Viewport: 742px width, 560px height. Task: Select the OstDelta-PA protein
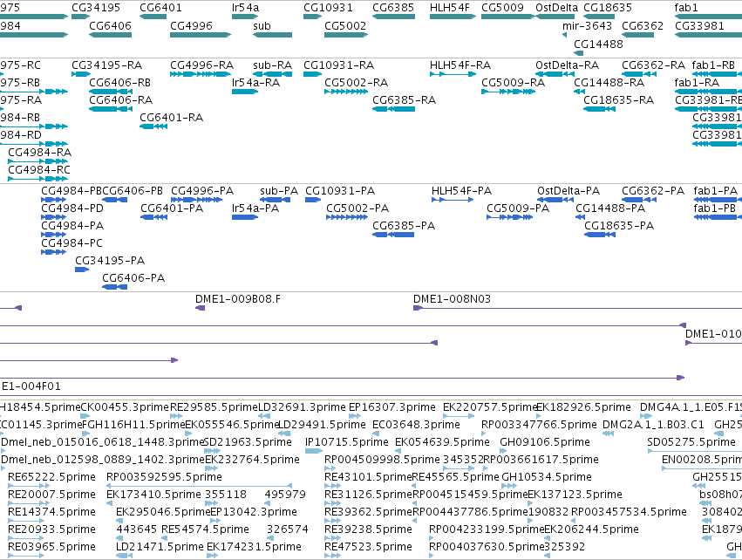(555, 200)
